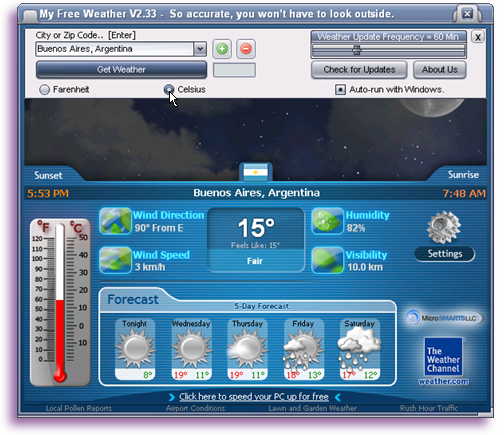Click the 5:53 PM sunset time
Image resolution: width=504 pixels, height=435 pixels.
tap(48, 193)
